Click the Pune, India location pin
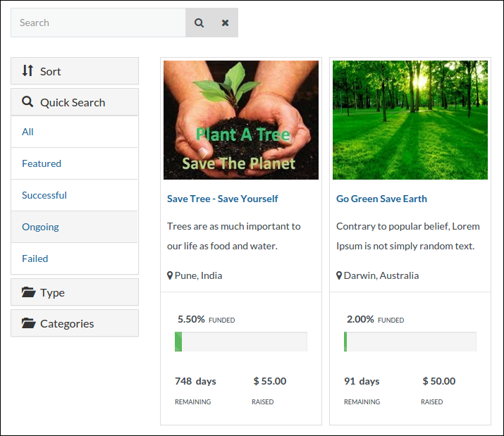504x436 pixels. click(170, 275)
